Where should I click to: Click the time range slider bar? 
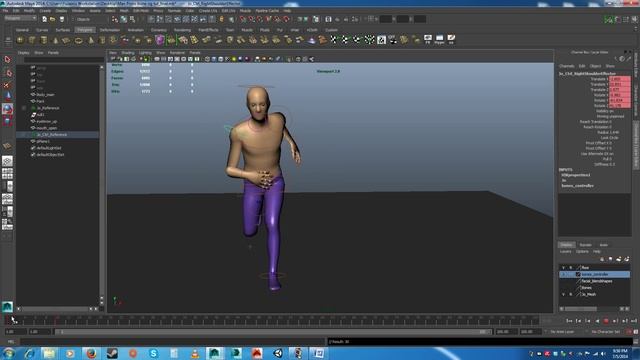273,332
